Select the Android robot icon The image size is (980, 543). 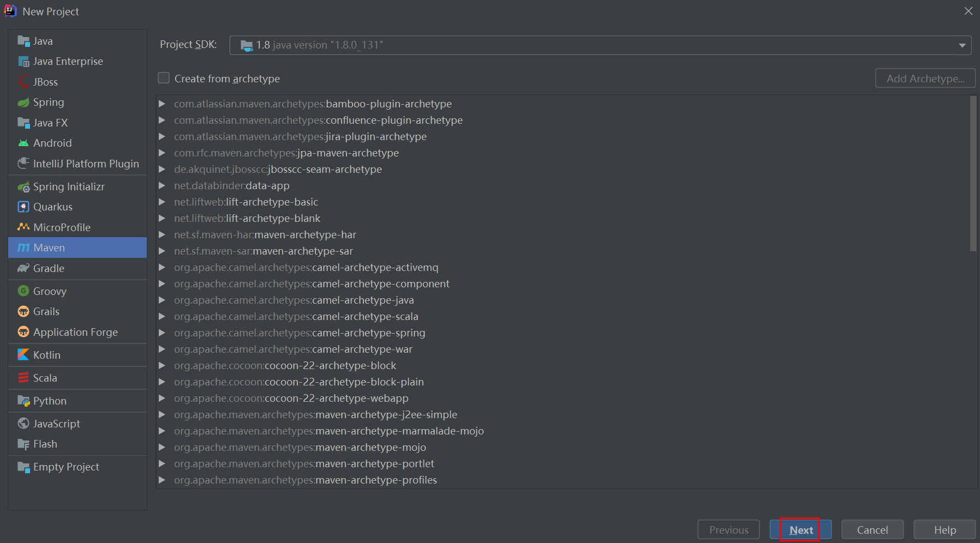(23, 143)
